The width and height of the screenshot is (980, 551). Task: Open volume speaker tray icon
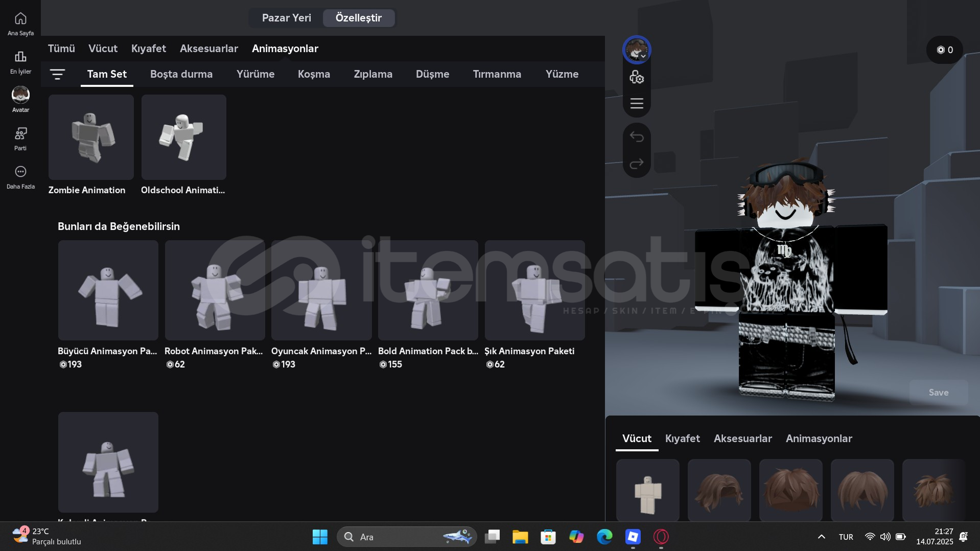point(885,537)
